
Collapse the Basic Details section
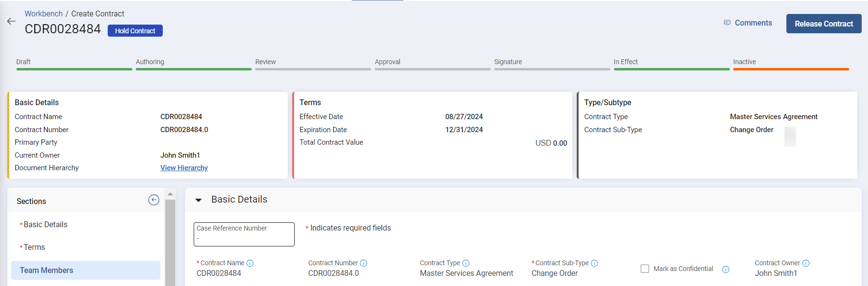coord(199,200)
